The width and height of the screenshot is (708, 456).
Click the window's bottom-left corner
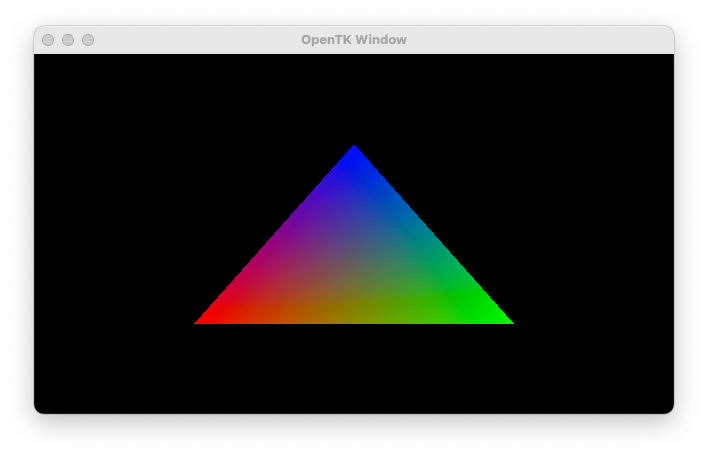coord(37,410)
